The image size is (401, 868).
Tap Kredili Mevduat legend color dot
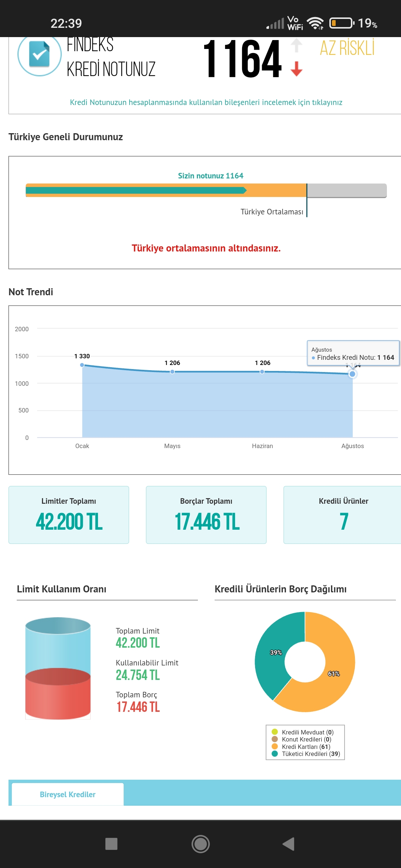(x=275, y=732)
